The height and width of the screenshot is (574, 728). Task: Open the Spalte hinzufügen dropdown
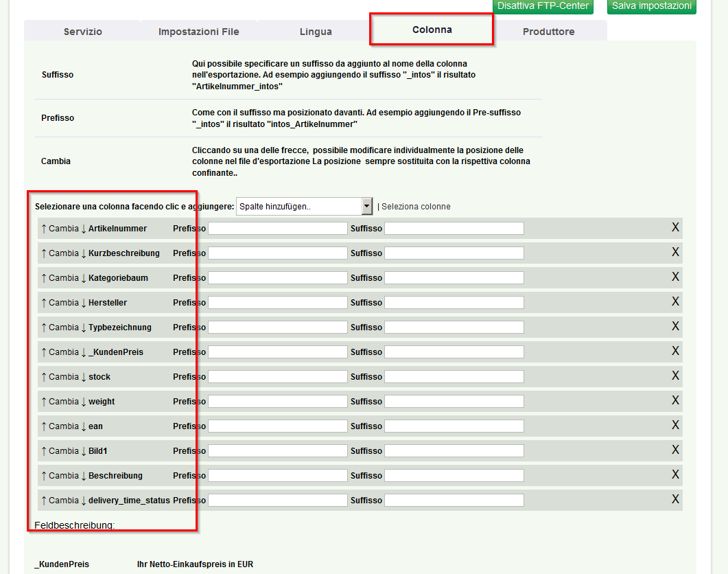tap(304, 207)
